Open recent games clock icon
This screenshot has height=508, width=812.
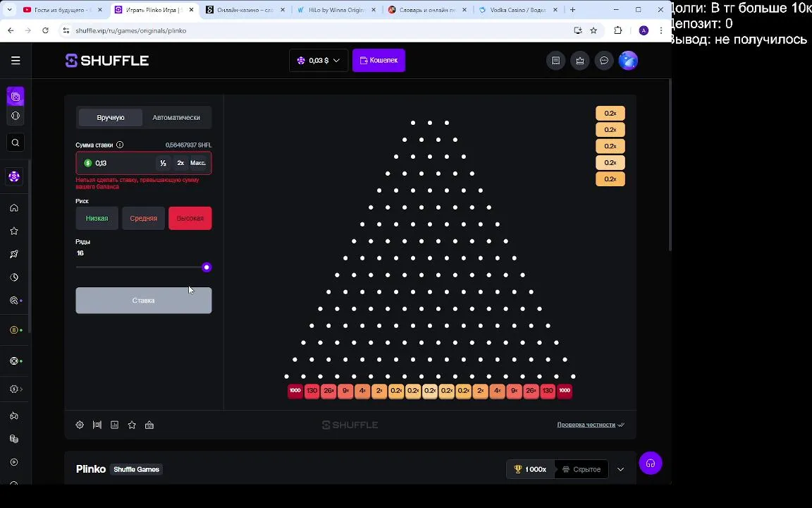(14, 277)
